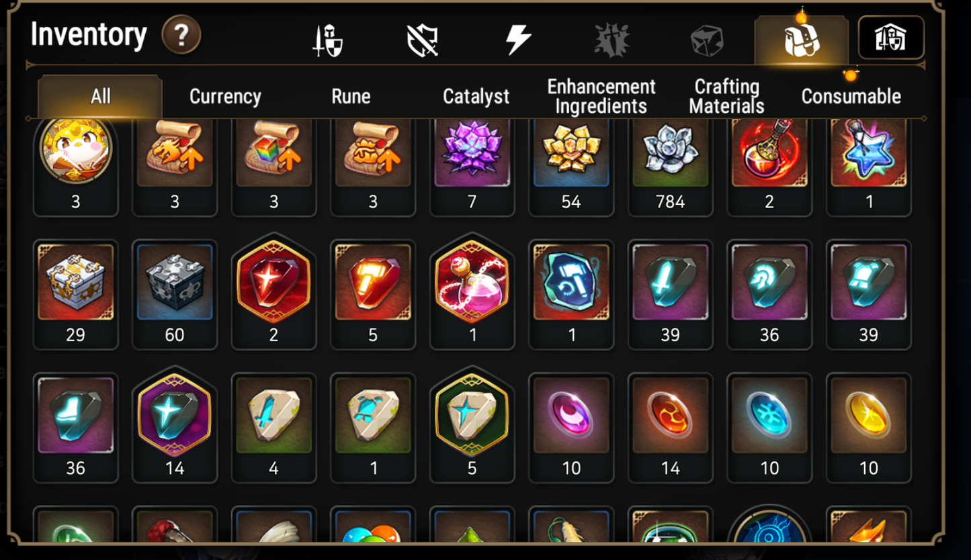This screenshot has width=971, height=560.
Task: Select the silver flower item with 784
Action: pyautogui.click(x=671, y=167)
